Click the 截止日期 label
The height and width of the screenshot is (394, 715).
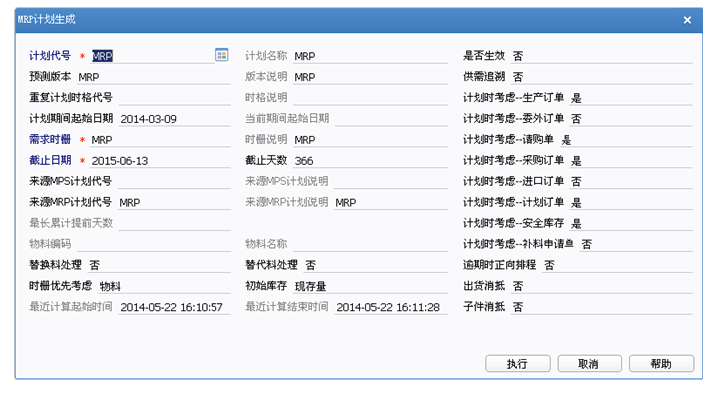[50, 161]
